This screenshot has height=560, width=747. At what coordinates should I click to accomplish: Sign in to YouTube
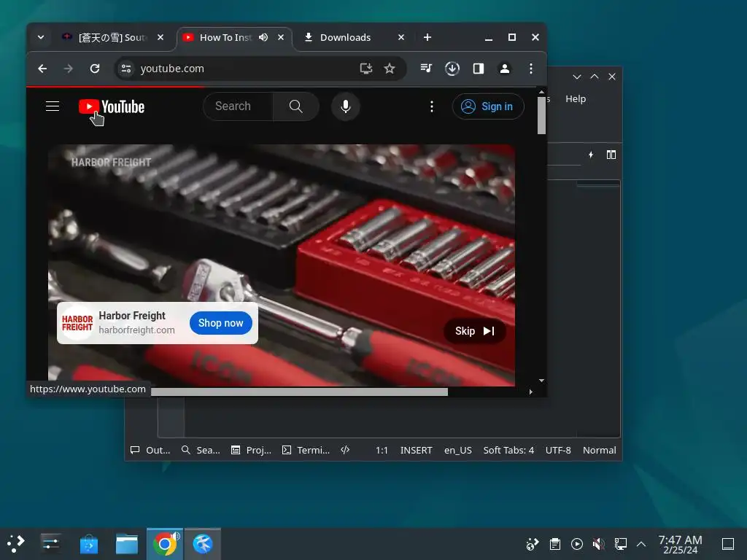[x=488, y=106]
